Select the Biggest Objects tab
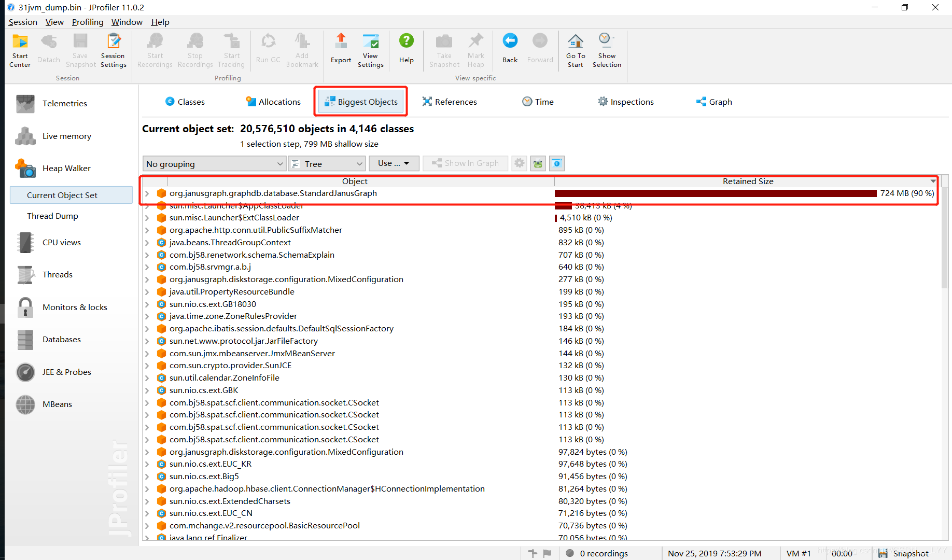 361,102
